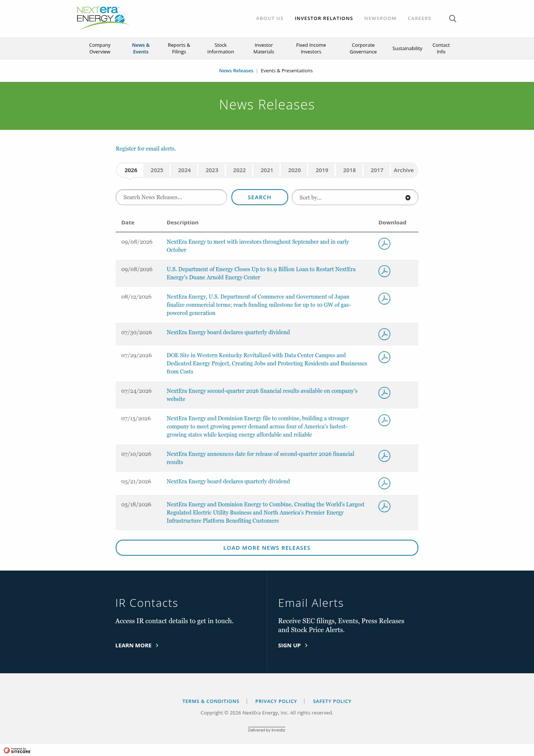Open Investor Materials menu item

pos(264,48)
